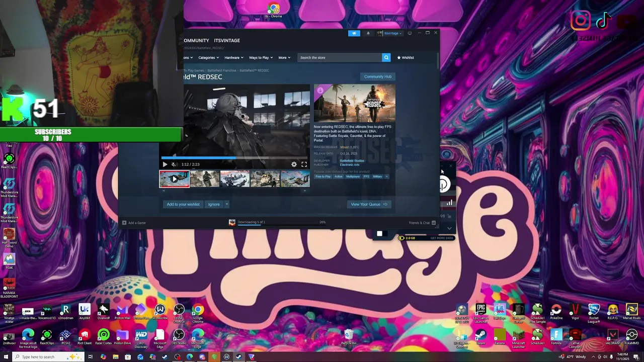Click the plus button to add tags
The width and height of the screenshot is (644, 362).
point(386,176)
